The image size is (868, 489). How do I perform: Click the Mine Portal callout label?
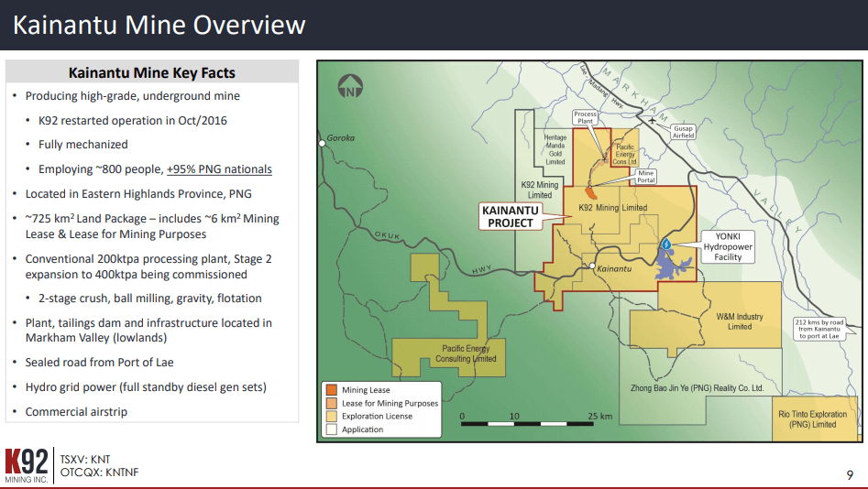(x=645, y=177)
